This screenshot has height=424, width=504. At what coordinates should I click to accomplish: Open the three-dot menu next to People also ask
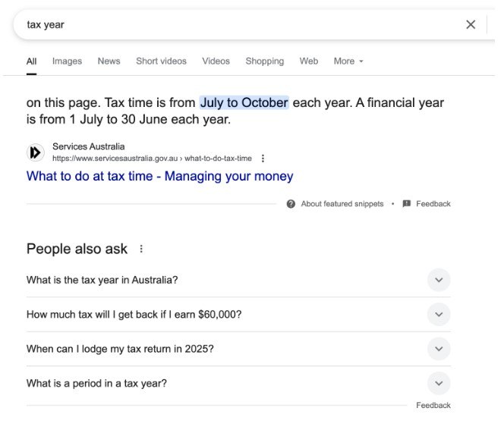(x=141, y=249)
